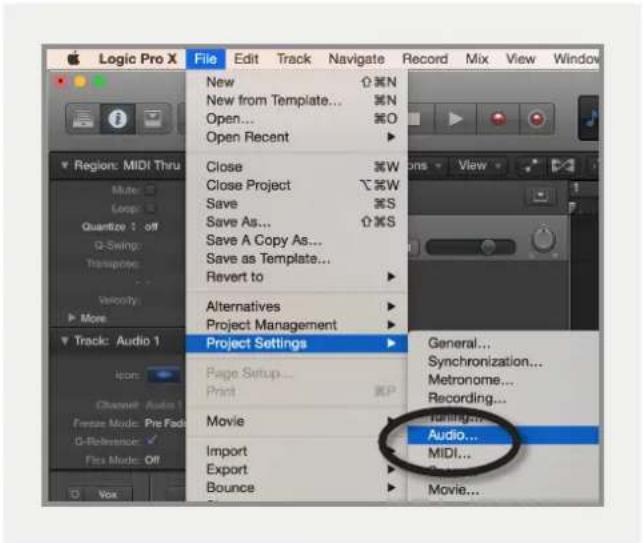The height and width of the screenshot is (543, 643).
Task: Click the snap/link icon in tracks menu bar
Action: point(563,166)
